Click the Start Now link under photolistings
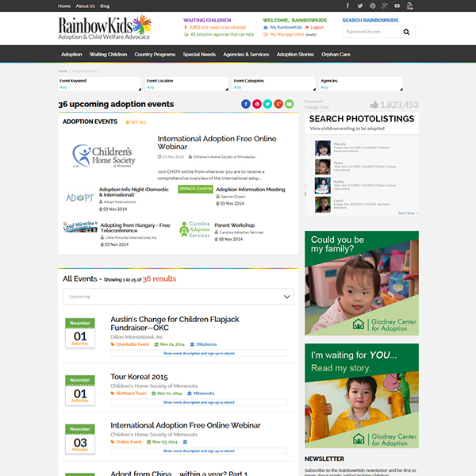Screen dimensions: 476x476 [408, 213]
